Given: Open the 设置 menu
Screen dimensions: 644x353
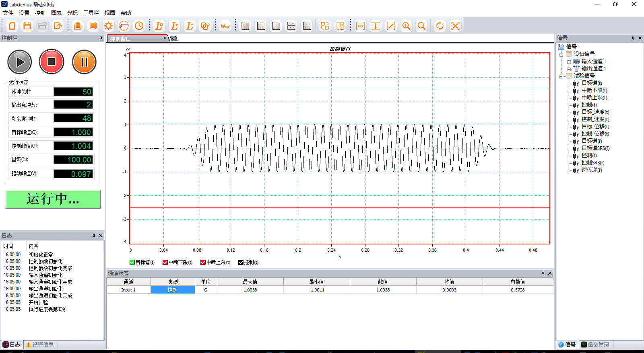Looking at the screenshot, I should 24,13.
